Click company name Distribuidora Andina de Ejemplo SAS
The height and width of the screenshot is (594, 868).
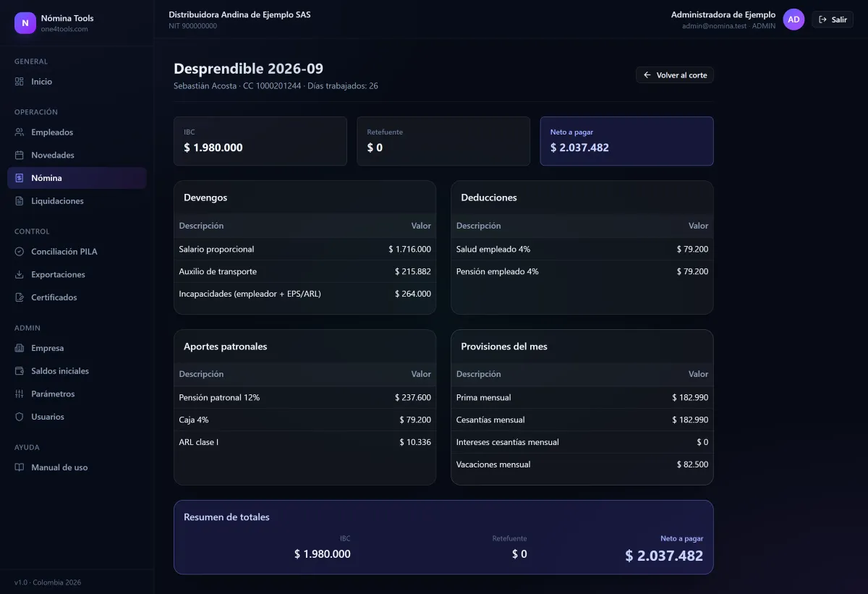(x=239, y=14)
